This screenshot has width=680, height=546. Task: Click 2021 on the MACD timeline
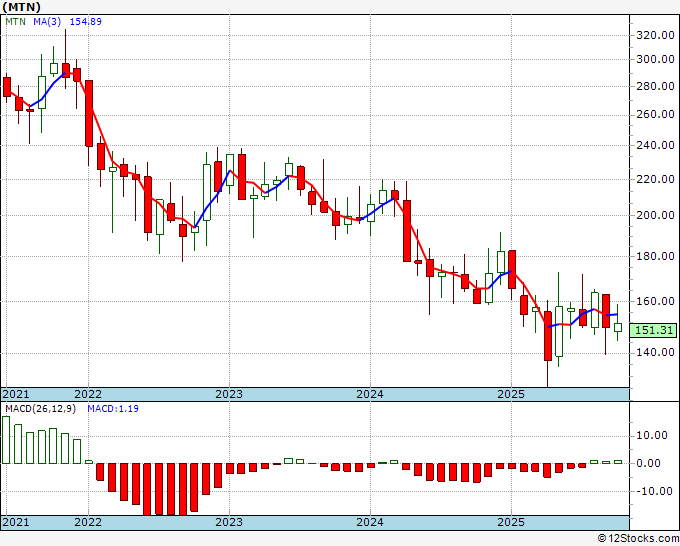click(16, 522)
